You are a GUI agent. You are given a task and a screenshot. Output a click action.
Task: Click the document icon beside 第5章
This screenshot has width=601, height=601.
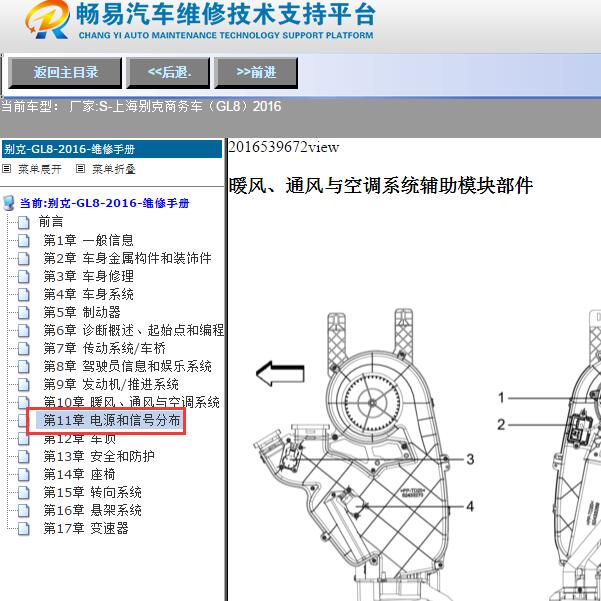[x=23, y=313]
